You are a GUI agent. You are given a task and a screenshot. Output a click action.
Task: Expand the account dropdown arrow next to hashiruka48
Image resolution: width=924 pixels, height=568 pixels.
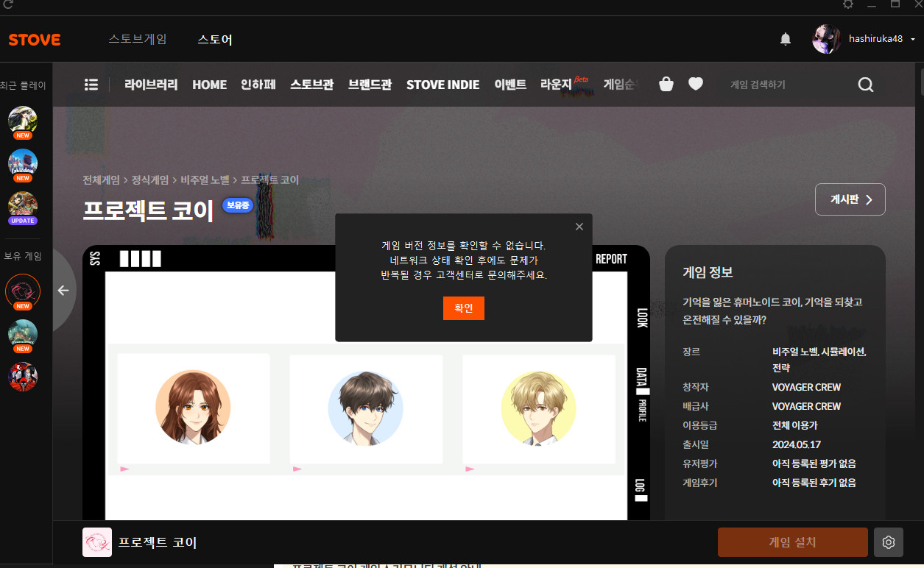pos(913,39)
